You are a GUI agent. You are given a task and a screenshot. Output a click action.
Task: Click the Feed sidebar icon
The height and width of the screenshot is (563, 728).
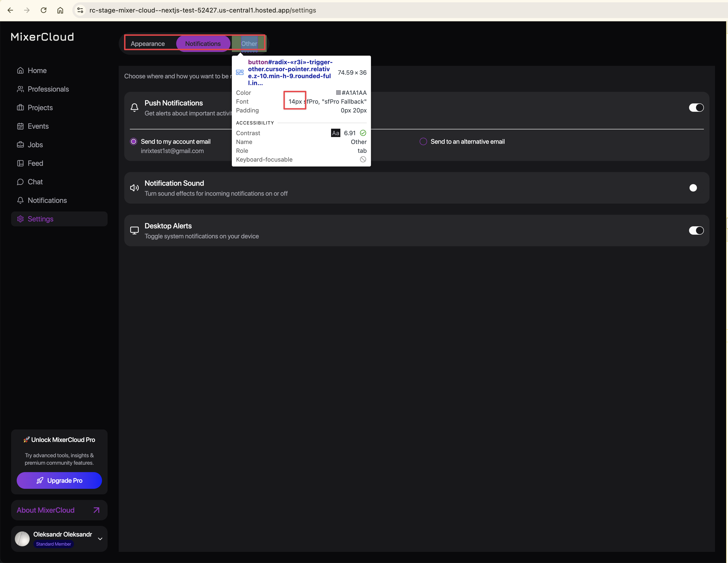pyautogui.click(x=20, y=163)
